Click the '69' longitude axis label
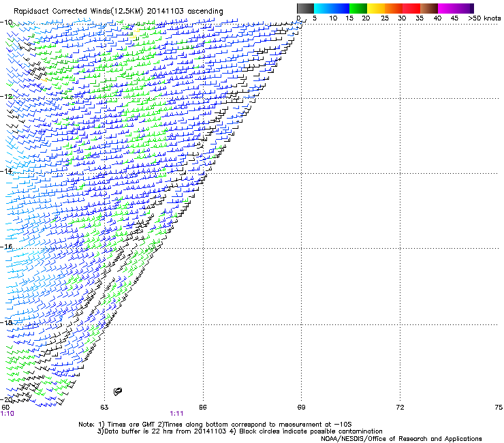This screenshot has width=504, height=443. [x=301, y=408]
